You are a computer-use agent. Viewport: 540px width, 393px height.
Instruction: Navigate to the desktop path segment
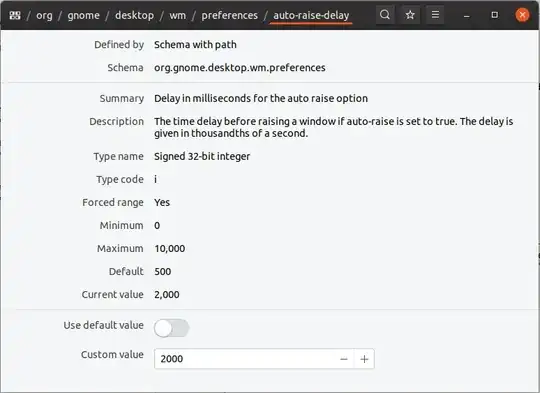pos(134,15)
